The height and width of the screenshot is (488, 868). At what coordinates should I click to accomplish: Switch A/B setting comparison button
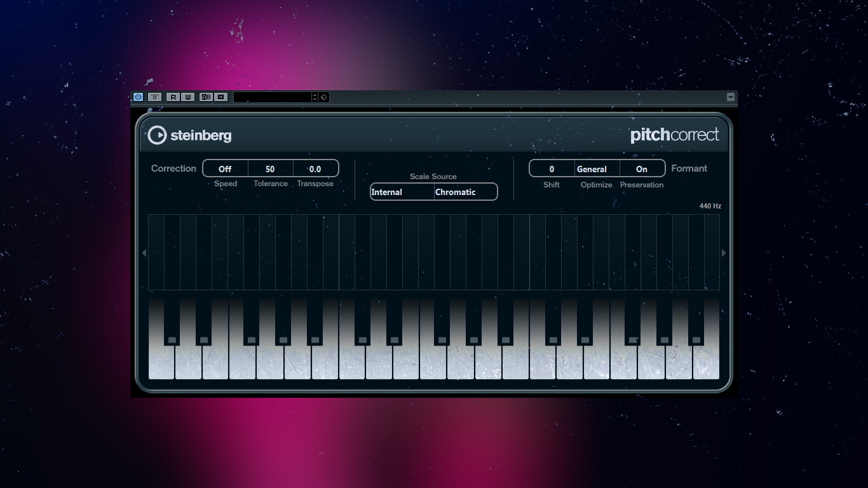pos(206,97)
